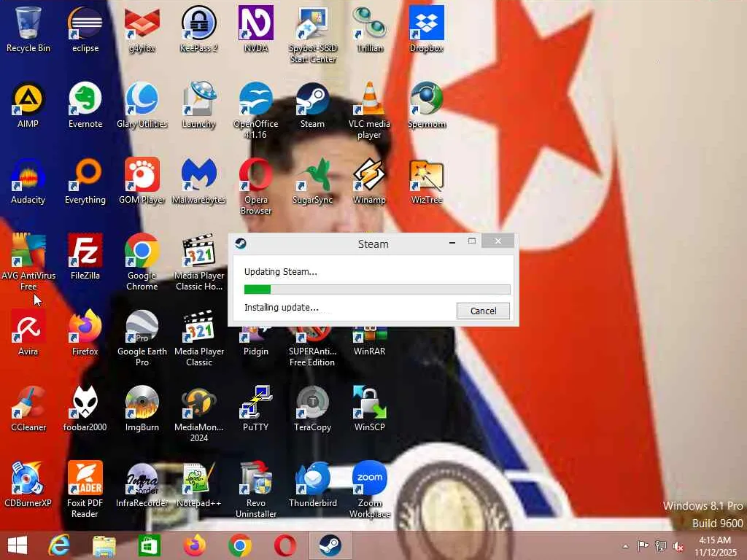747x560 pixels.
Task: Select the Everything search shortcut
Action: 85,182
